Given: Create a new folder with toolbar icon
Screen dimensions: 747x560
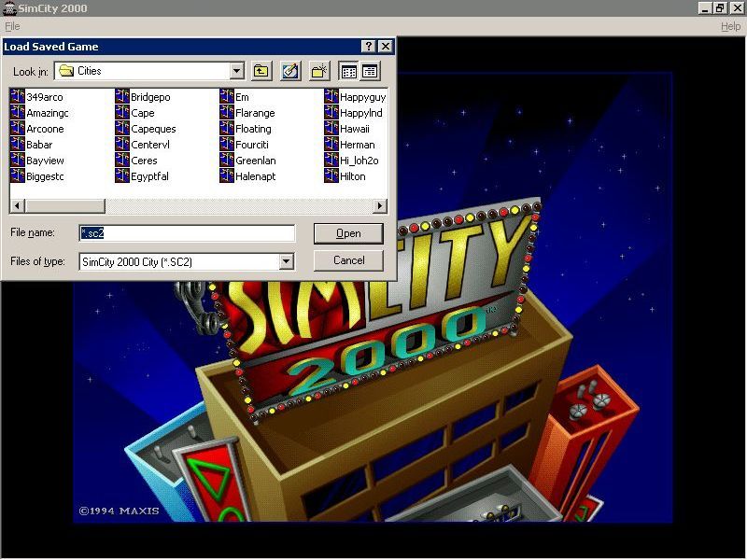Looking at the screenshot, I should 318,72.
